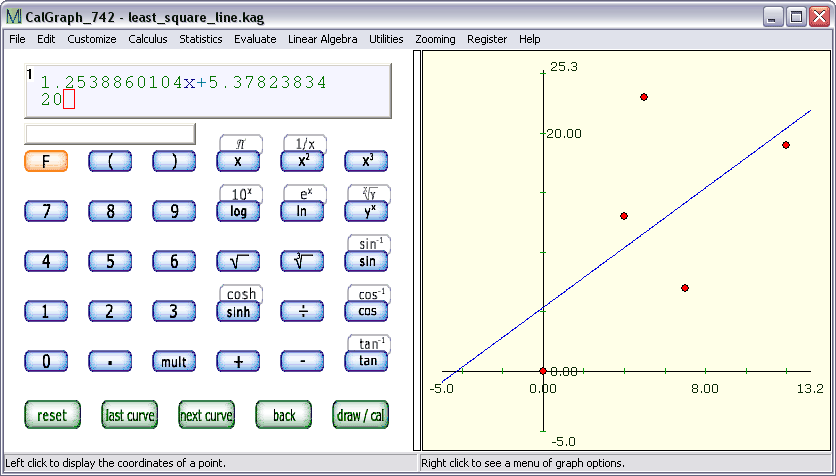The image size is (836, 476).
Task: Click the green reset button
Action: [52, 415]
